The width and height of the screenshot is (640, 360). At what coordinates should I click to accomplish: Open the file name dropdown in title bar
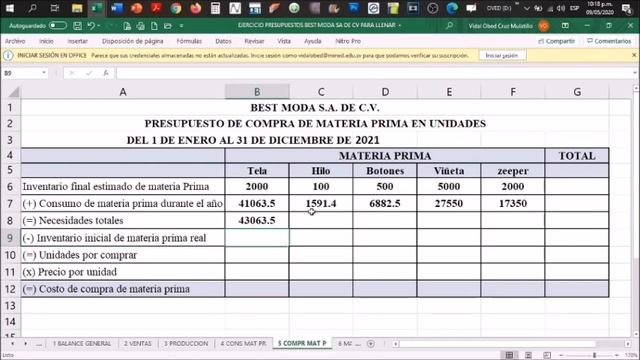(x=400, y=25)
